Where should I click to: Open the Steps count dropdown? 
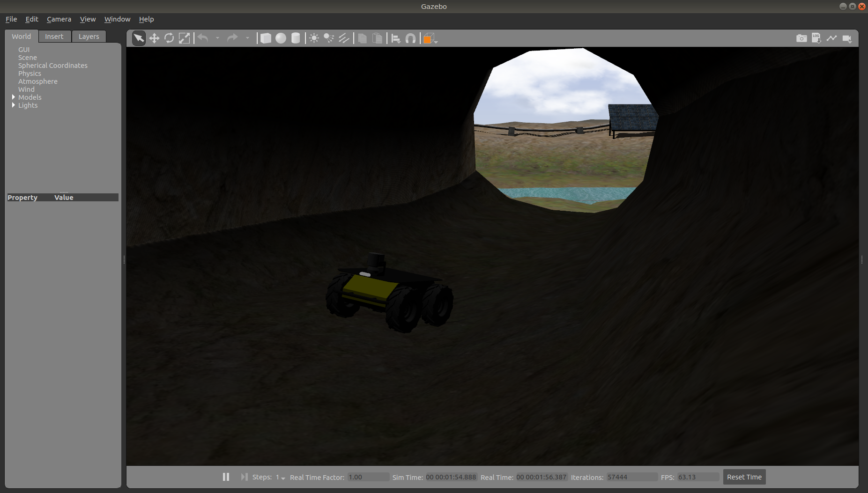click(x=281, y=477)
